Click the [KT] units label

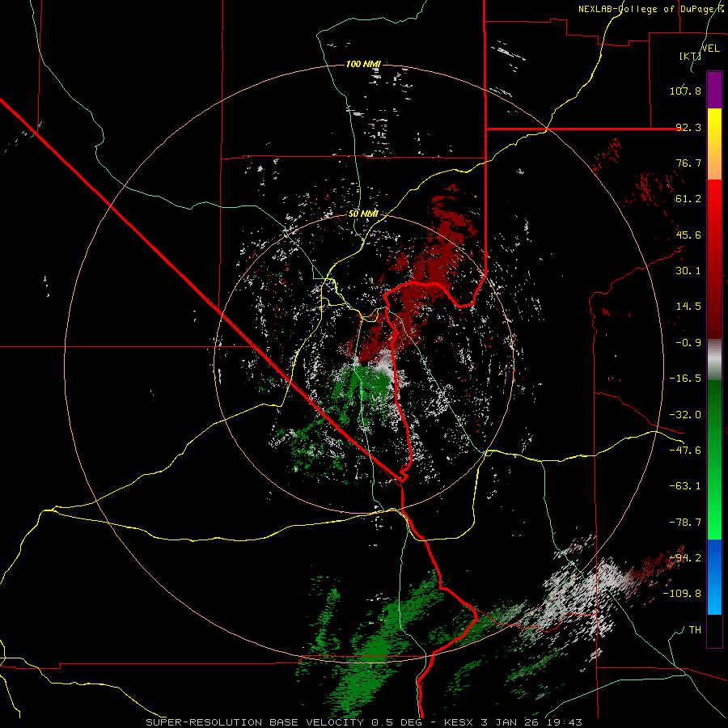point(691,56)
